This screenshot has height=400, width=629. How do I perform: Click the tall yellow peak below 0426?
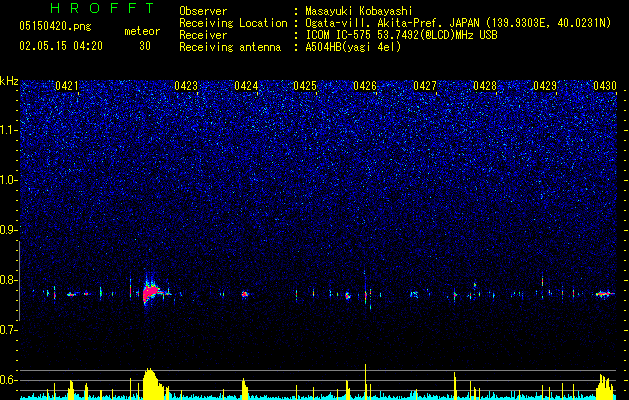pos(365,381)
